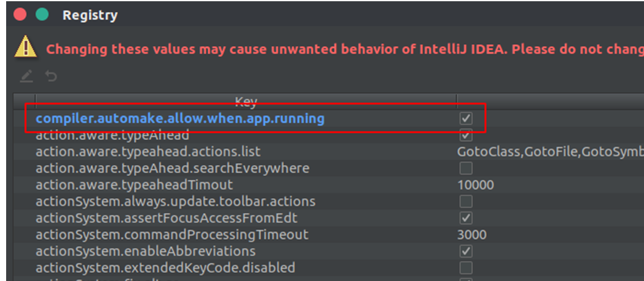
Task: Click the green window button in title bar
Action: coord(42,14)
